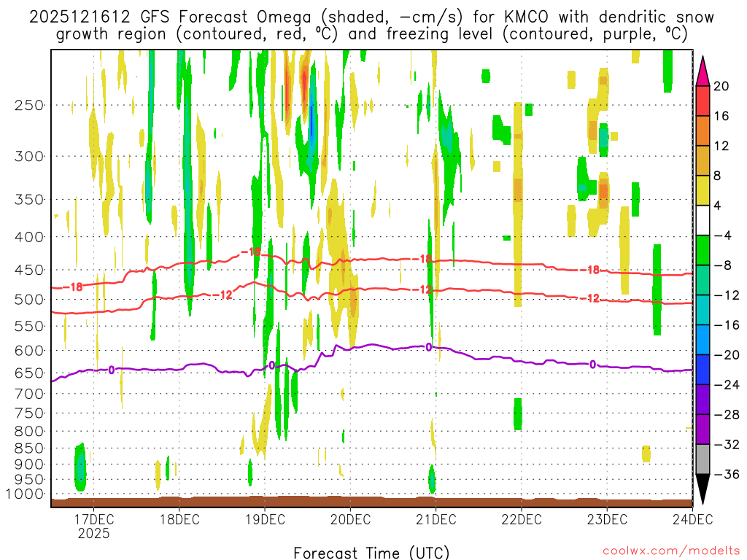Click the purple '0' freezing label near 23DEC
This screenshot has height=560, width=747.
coord(592,365)
